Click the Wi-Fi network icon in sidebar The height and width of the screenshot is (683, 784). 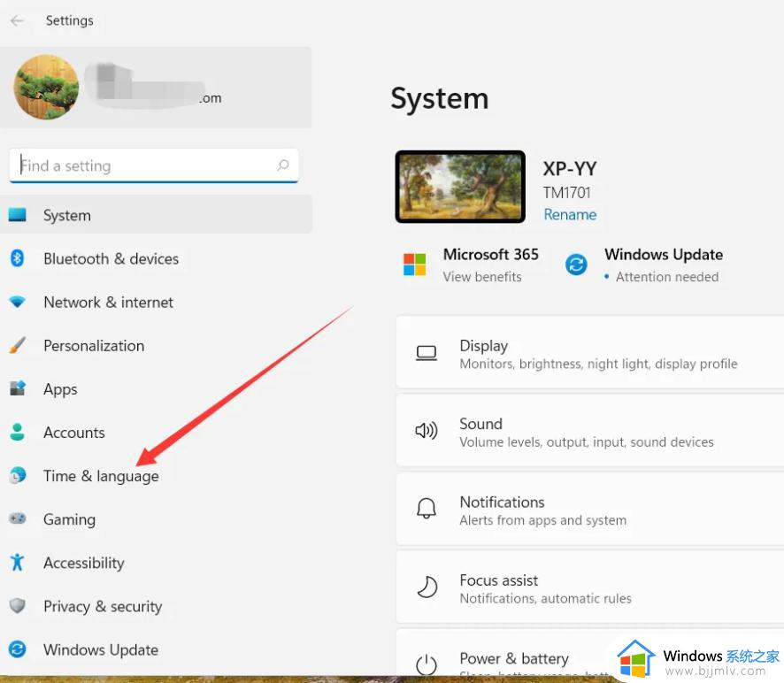tap(18, 302)
